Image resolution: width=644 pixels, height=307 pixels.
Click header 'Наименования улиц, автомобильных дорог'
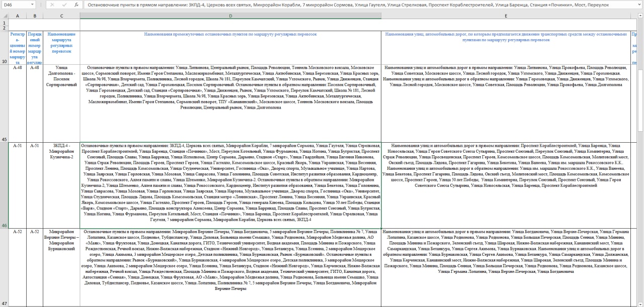[506, 48]
